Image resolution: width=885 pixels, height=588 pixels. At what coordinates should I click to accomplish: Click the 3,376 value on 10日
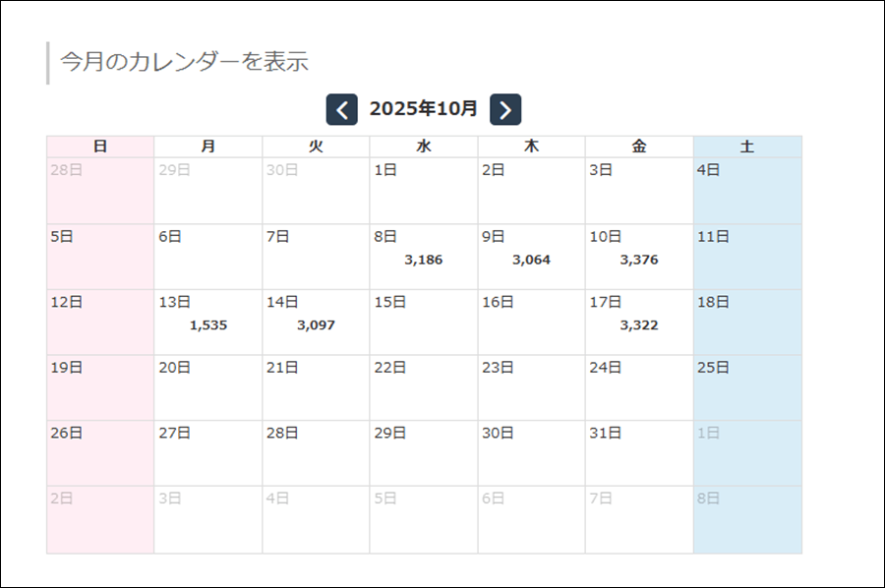[x=639, y=261]
